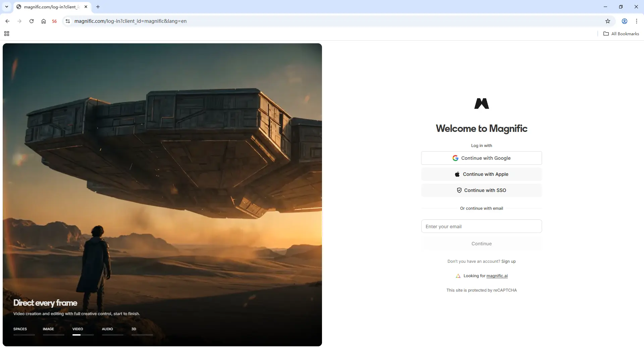Open the Chrome profile menu
The image size is (644, 349).
tap(625, 21)
